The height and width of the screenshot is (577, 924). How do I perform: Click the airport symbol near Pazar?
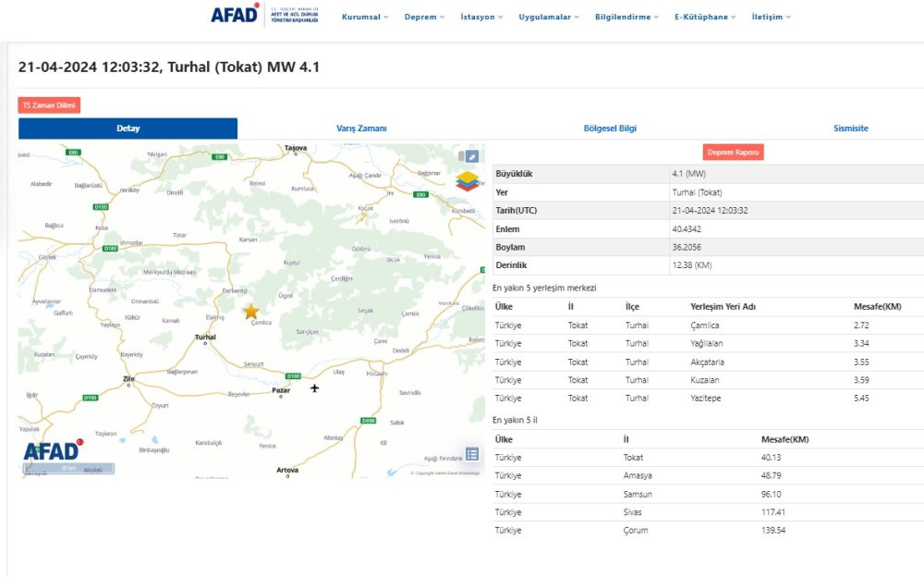coord(316,389)
